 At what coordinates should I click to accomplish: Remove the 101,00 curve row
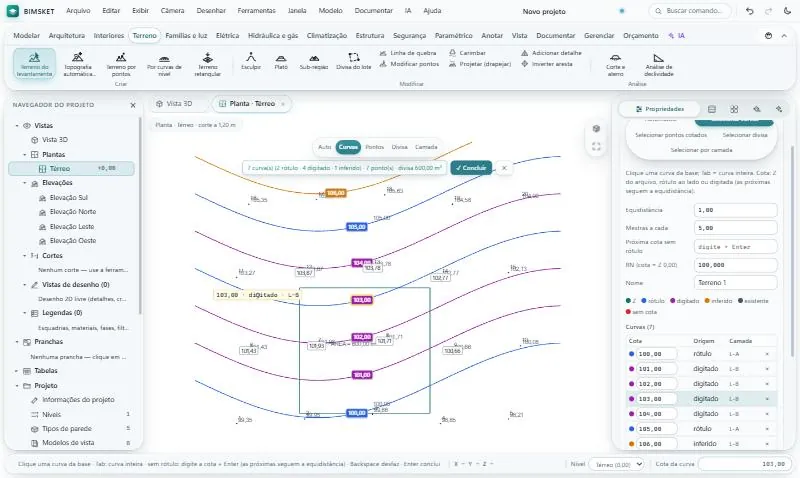coord(767,369)
